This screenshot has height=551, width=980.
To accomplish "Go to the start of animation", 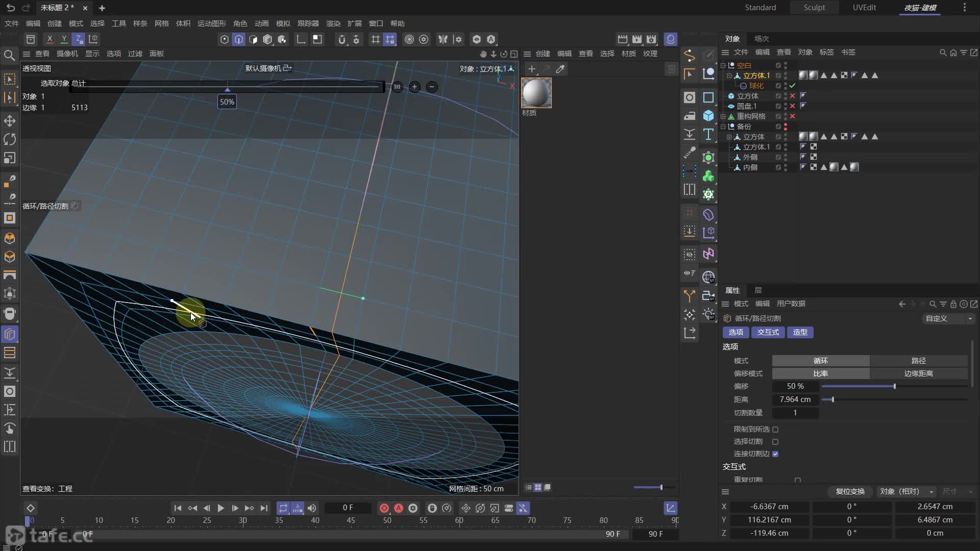I will click(178, 508).
